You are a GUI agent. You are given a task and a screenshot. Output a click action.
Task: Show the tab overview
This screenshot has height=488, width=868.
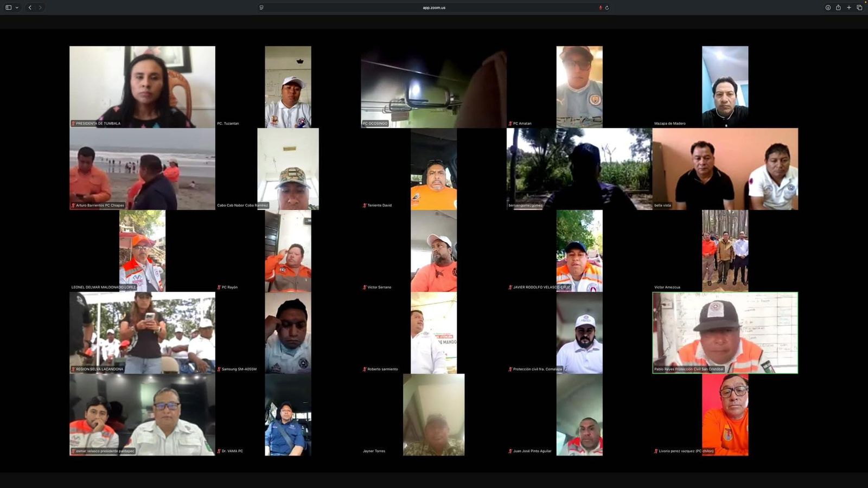click(859, 8)
